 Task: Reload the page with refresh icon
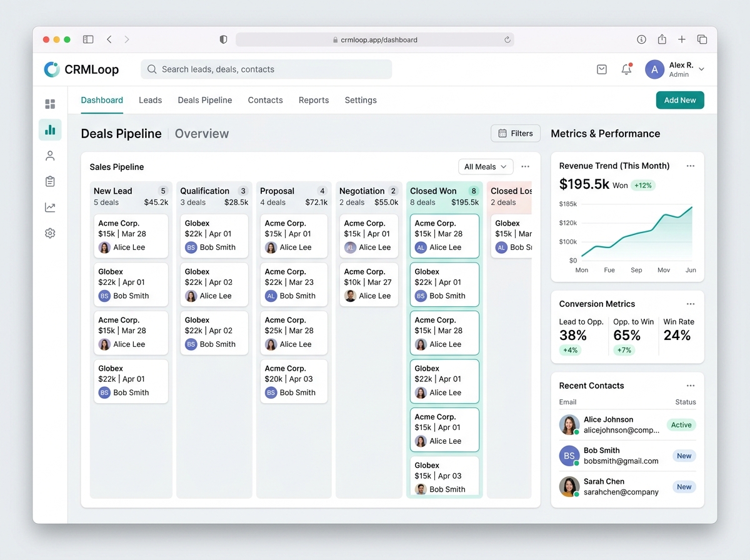[x=507, y=39]
